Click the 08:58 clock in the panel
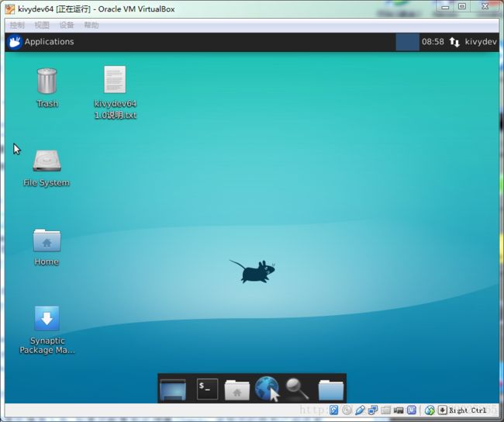The height and width of the screenshot is (422, 504). point(433,42)
